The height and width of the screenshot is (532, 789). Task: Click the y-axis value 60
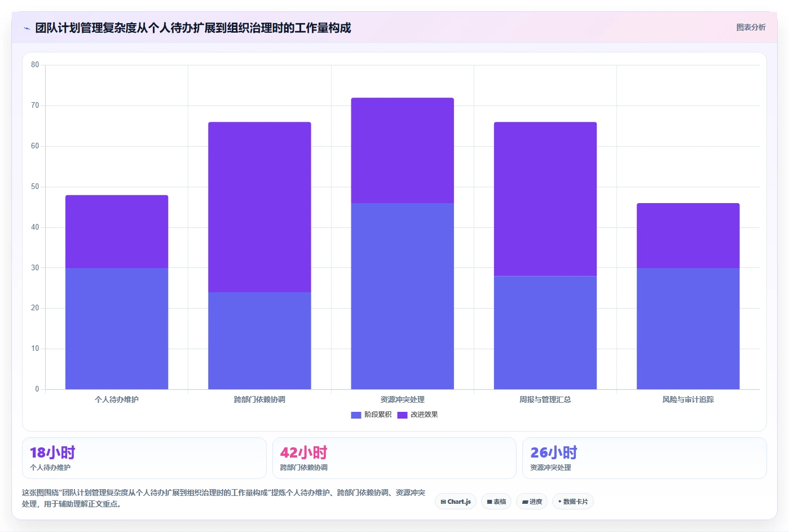pyautogui.click(x=35, y=146)
